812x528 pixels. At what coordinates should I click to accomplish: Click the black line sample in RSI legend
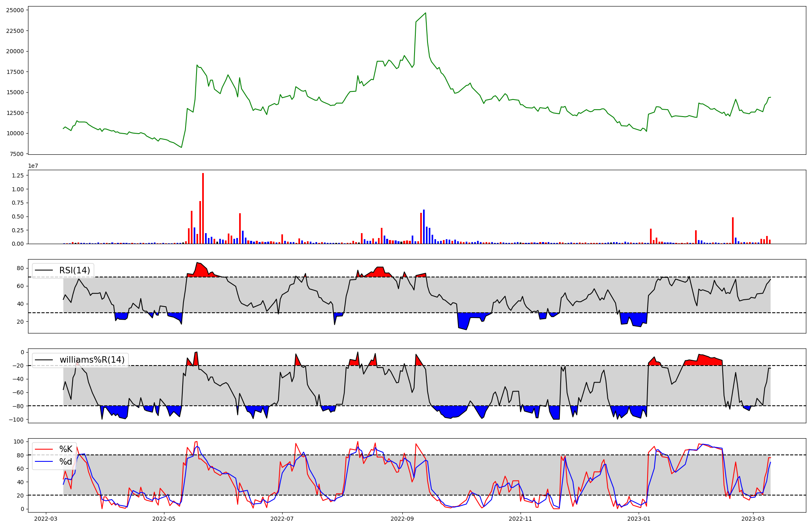(x=44, y=270)
